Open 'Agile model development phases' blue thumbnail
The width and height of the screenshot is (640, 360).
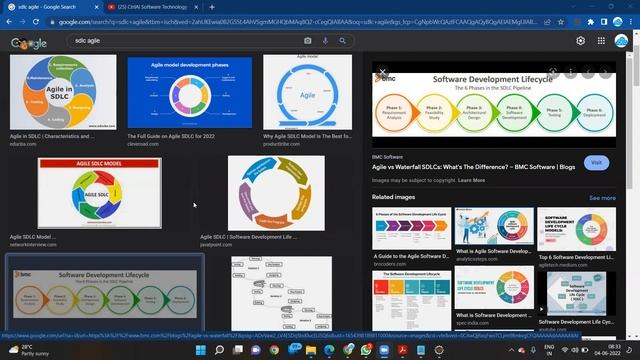pos(190,92)
